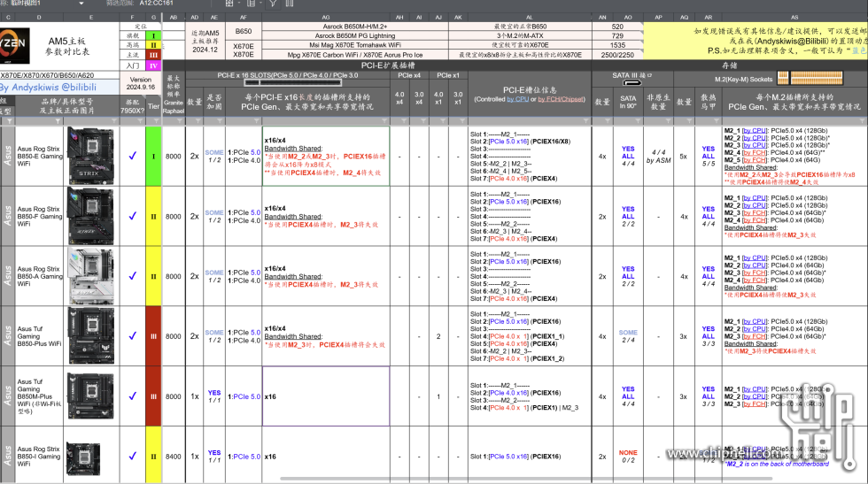
Task: Select the red Tier III legend swatch
Action: pyautogui.click(x=153, y=56)
